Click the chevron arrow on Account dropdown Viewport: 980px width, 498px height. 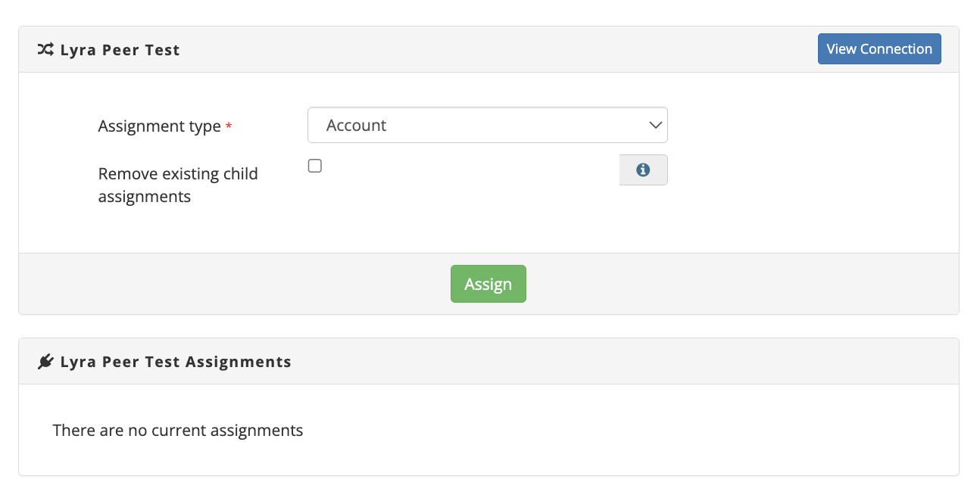[x=656, y=126]
